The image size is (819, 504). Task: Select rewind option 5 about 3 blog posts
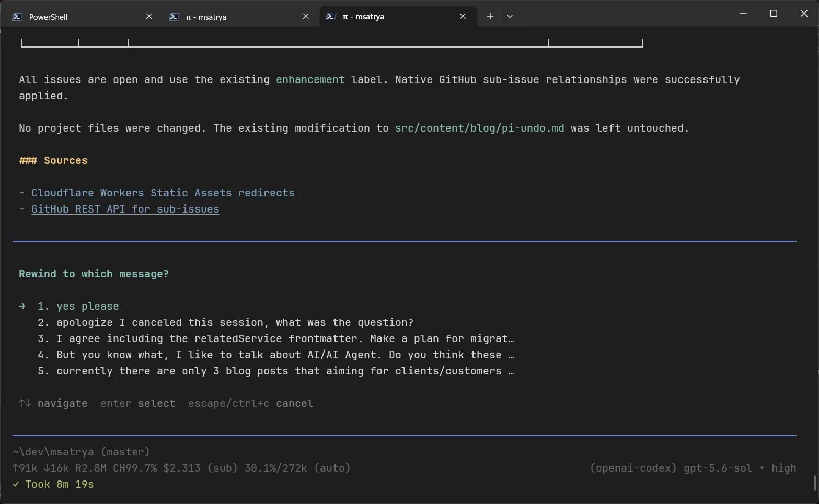[275, 371]
